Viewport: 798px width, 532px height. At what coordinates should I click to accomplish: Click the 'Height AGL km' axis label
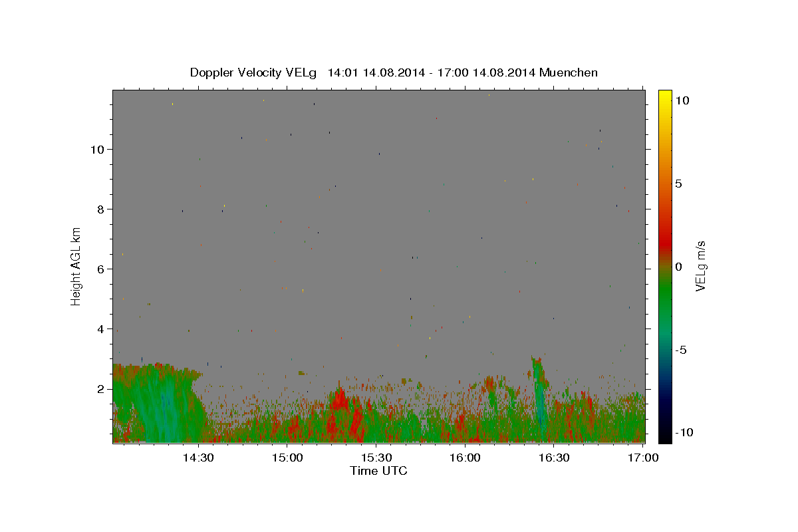click(x=76, y=266)
